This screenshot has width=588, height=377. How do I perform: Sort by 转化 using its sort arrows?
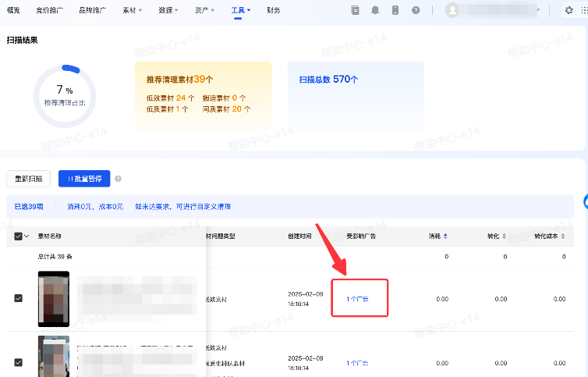(x=504, y=237)
